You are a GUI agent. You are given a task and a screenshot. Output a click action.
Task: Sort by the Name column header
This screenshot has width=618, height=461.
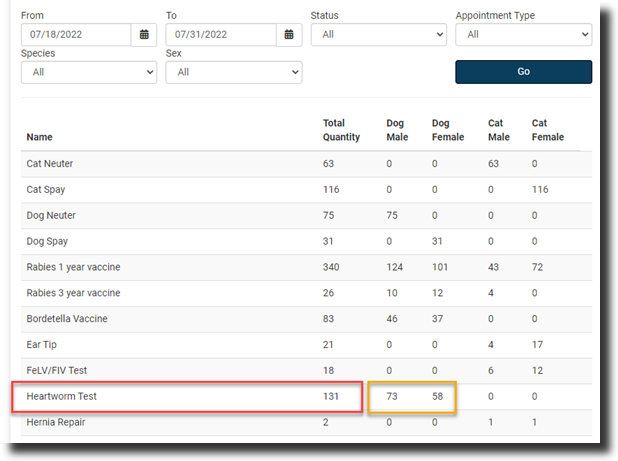40,137
